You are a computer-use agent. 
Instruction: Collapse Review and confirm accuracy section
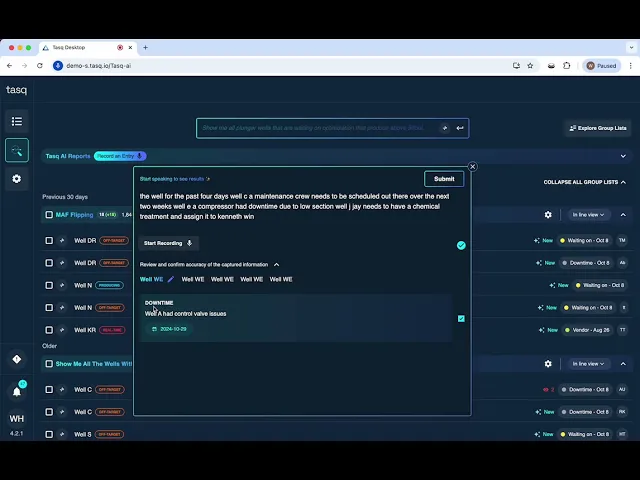coord(277,264)
